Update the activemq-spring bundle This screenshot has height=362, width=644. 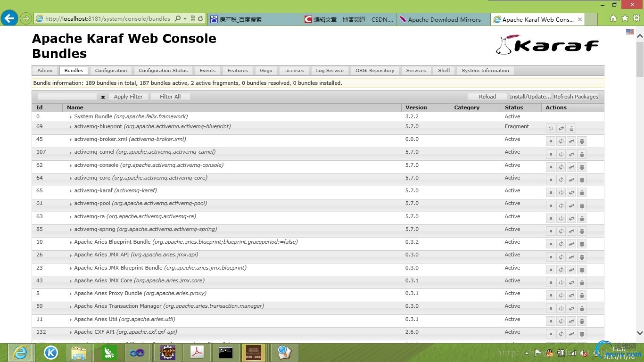[571, 231]
